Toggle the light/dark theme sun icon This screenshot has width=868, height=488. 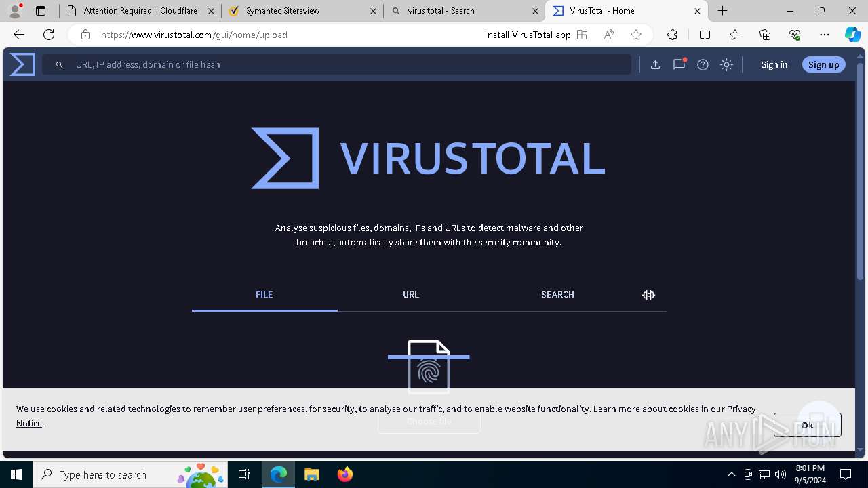726,64
